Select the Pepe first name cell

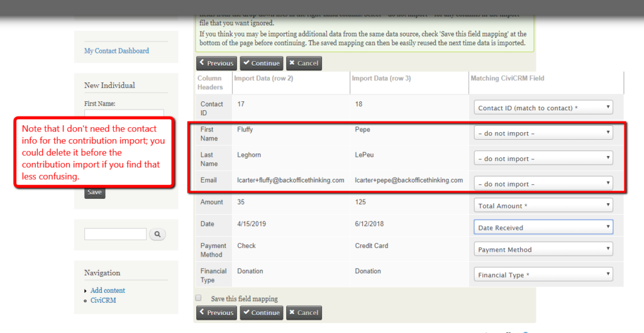(x=363, y=130)
